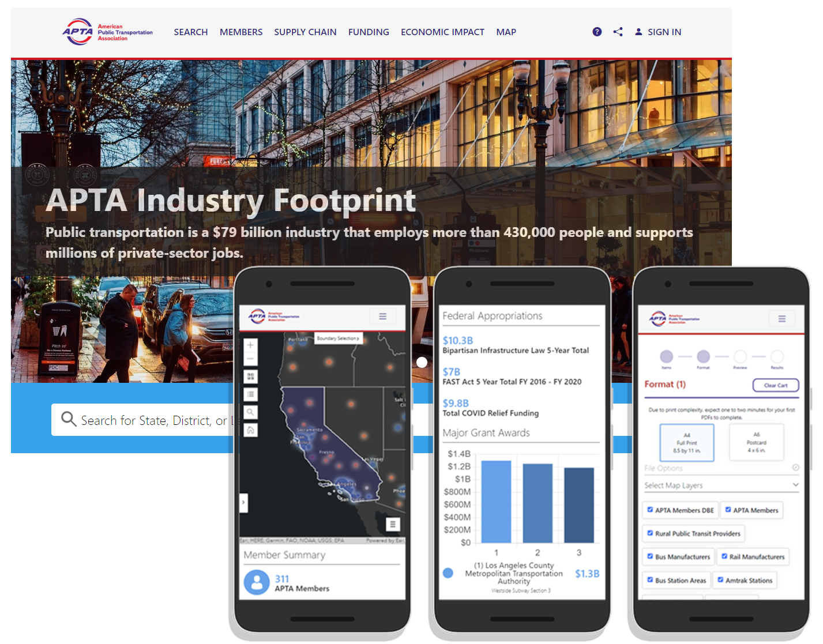Uncheck the Amtrak Stations layer
This screenshot has width=823, height=644.
tap(720, 580)
